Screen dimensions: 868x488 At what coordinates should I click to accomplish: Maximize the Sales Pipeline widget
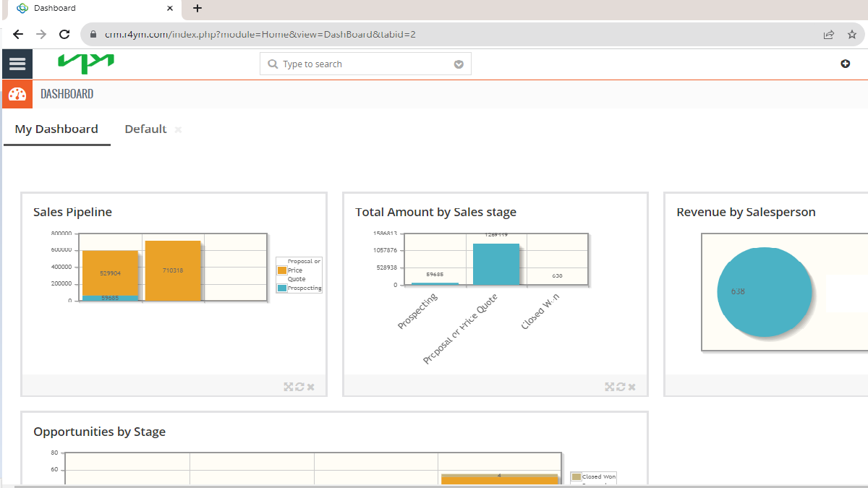tap(289, 387)
